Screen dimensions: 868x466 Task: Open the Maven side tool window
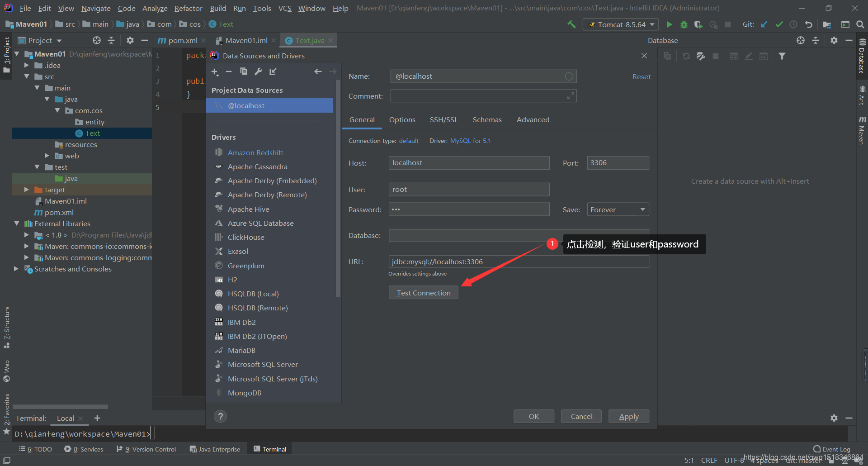[862, 131]
